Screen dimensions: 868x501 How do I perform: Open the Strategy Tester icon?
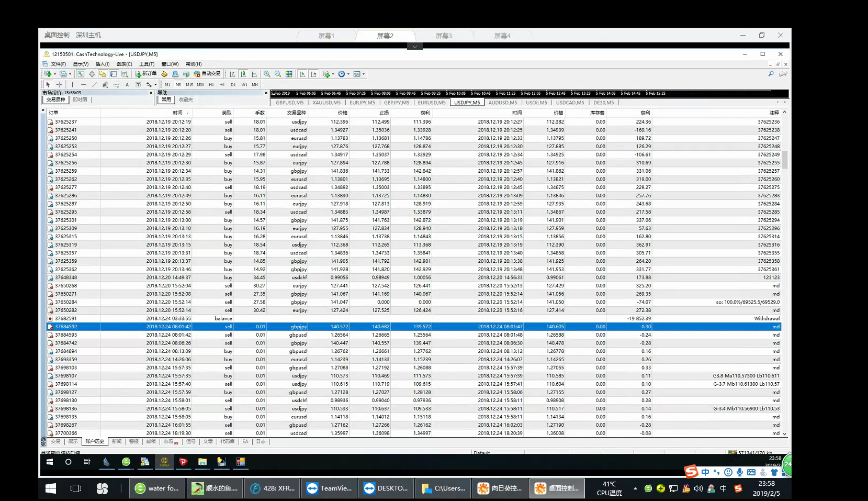coord(125,74)
